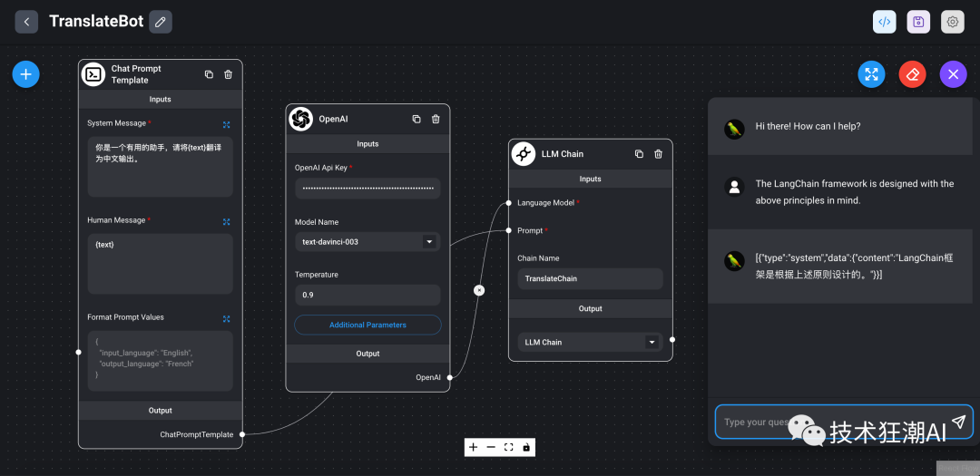Click the Model Name label in OpenAI node
980x476 pixels.
point(317,222)
